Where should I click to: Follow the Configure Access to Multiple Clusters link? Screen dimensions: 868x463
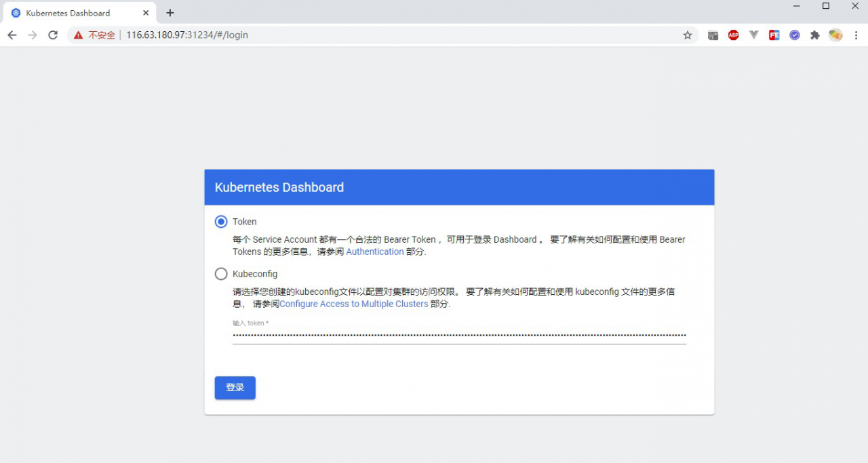pyautogui.click(x=353, y=304)
